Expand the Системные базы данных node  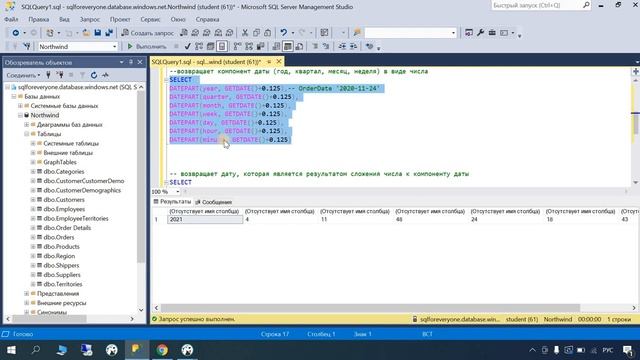(20, 106)
